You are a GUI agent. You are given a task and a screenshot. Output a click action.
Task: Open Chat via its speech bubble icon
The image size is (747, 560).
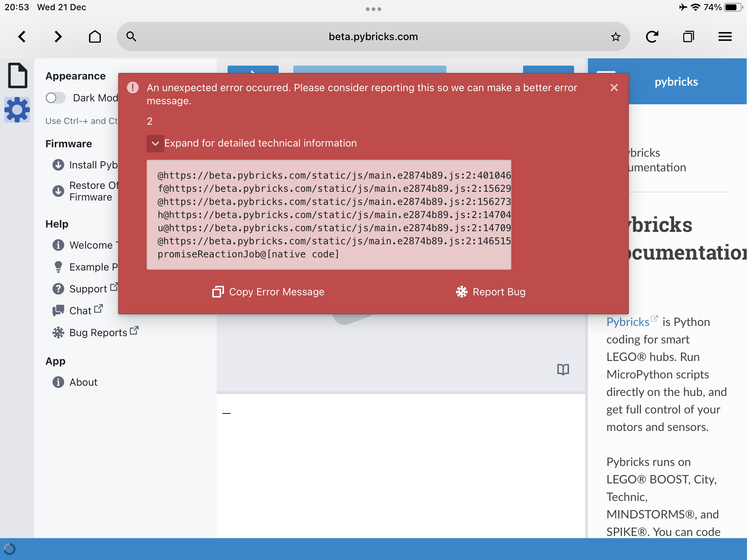[x=58, y=310]
